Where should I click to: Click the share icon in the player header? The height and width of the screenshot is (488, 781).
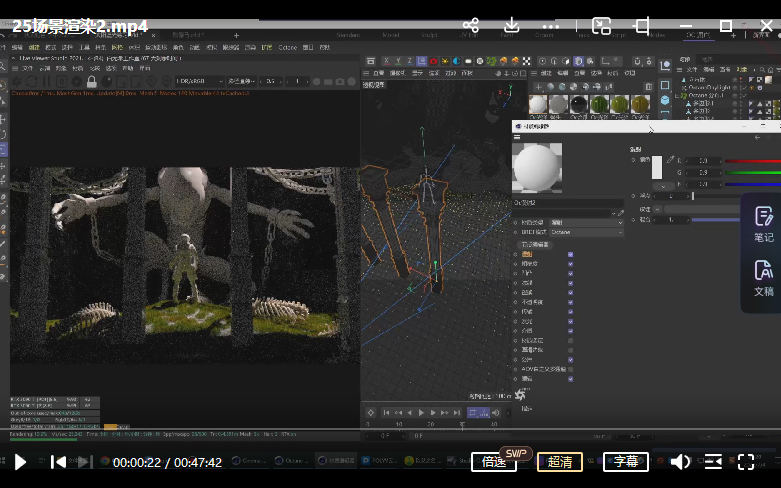click(x=471, y=25)
